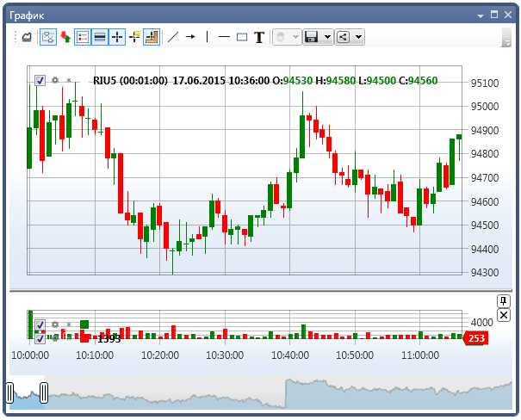
Task: Click the red and green arrows icon
Action: click(x=65, y=37)
